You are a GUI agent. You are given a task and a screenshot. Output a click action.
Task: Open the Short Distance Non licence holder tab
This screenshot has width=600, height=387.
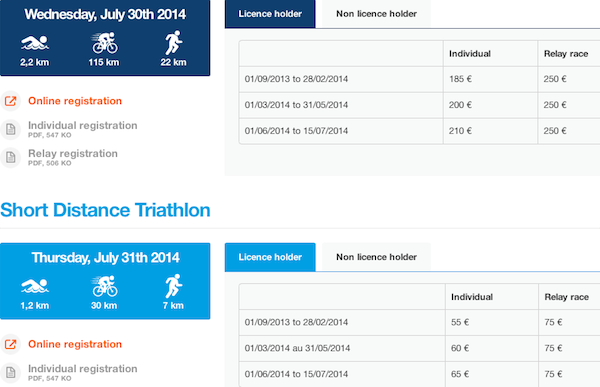[376, 257]
